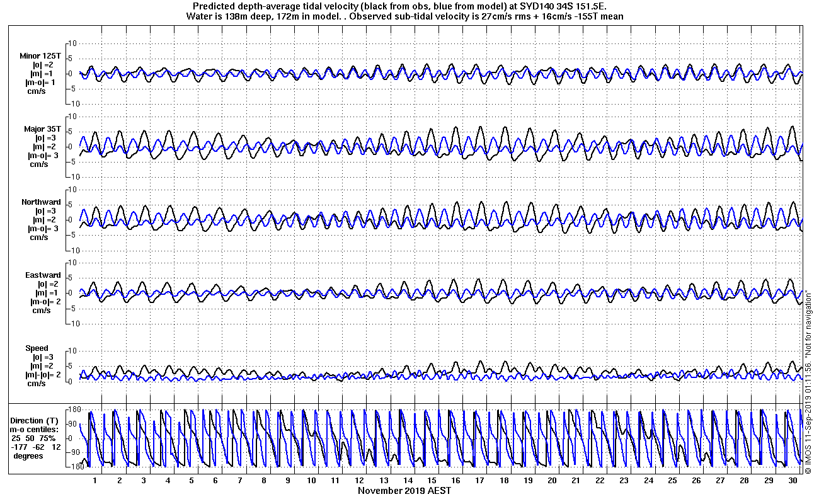Click day 20 on the date axis
Viewport: 819px width, 504px height.
point(553,480)
